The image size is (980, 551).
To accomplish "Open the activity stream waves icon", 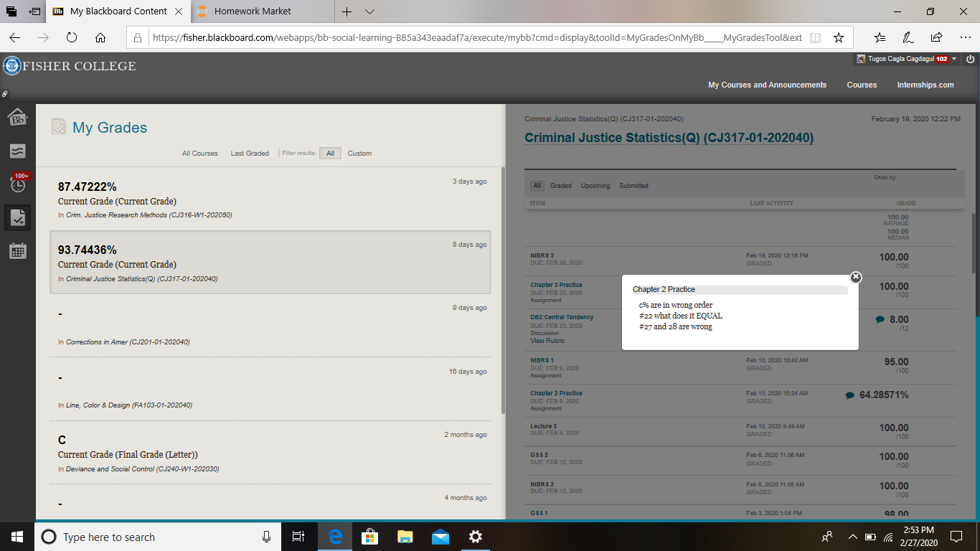I will [18, 151].
